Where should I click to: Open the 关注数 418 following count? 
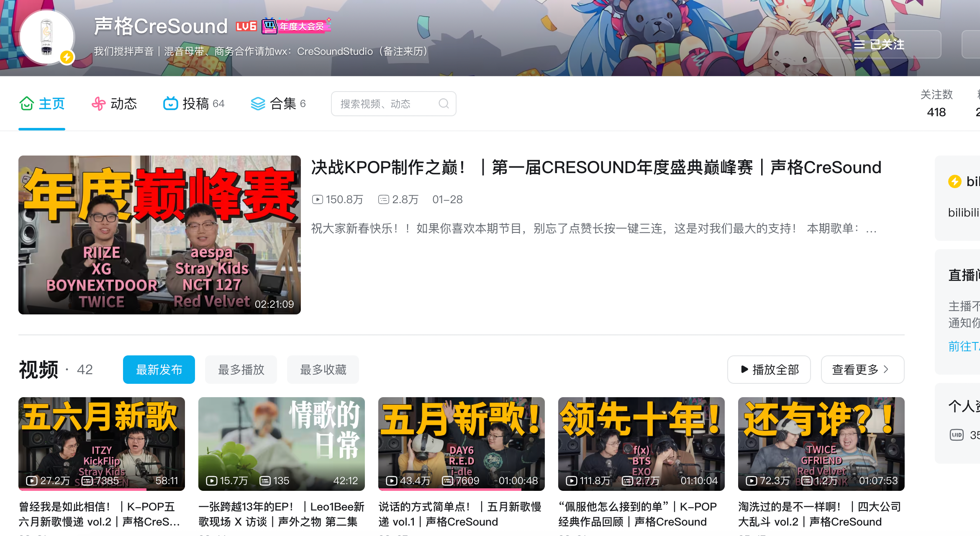coord(936,103)
